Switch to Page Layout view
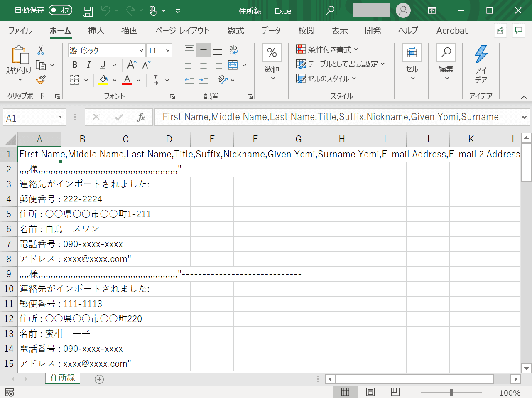 370,392
